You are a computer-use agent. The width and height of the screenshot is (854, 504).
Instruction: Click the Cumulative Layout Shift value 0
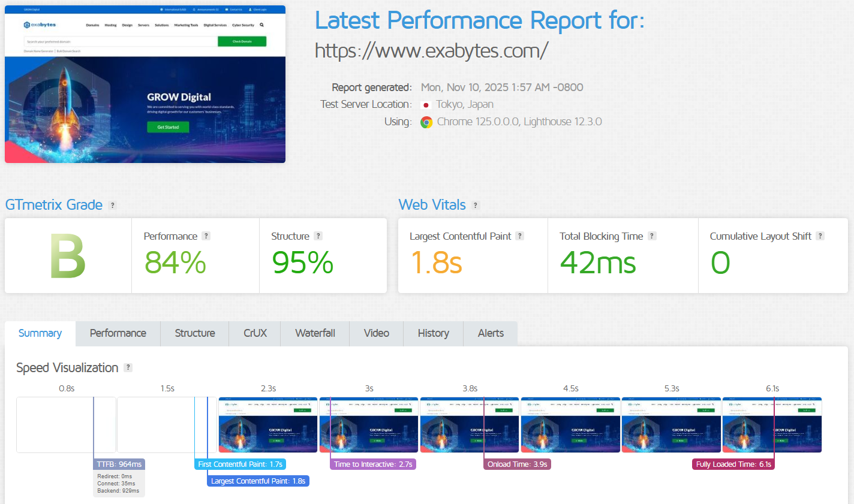coord(720,262)
